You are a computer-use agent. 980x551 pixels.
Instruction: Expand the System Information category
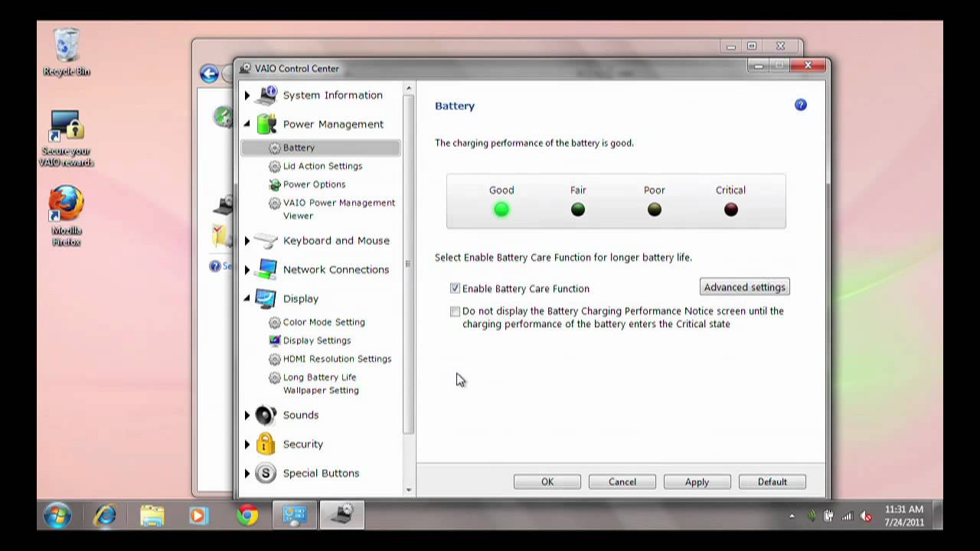tap(247, 96)
